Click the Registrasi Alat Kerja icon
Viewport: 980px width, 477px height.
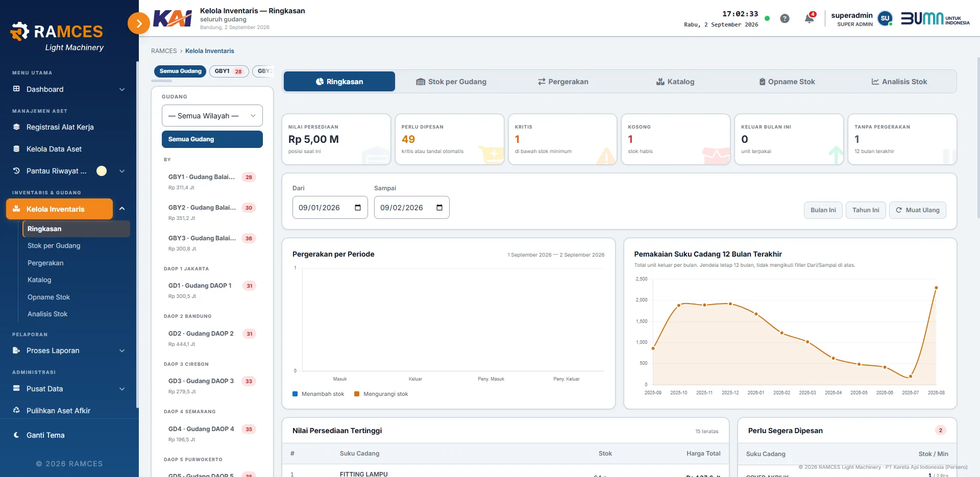(x=16, y=127)
